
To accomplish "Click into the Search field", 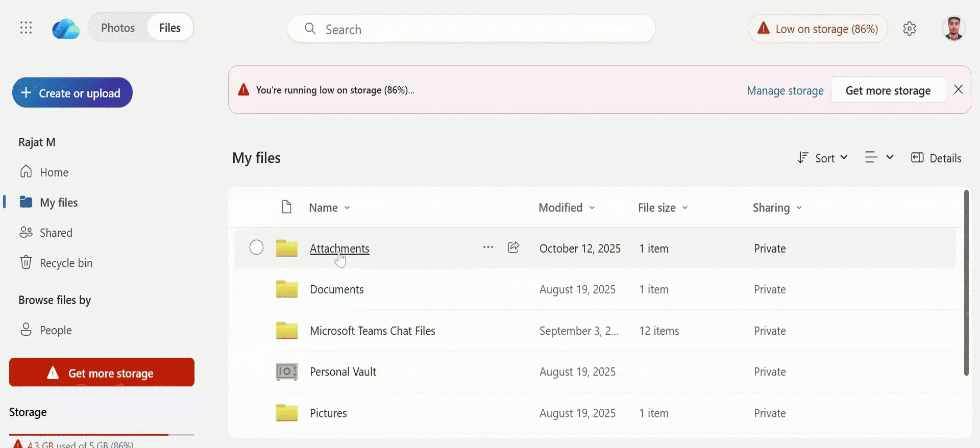I will tap(471, 30).
